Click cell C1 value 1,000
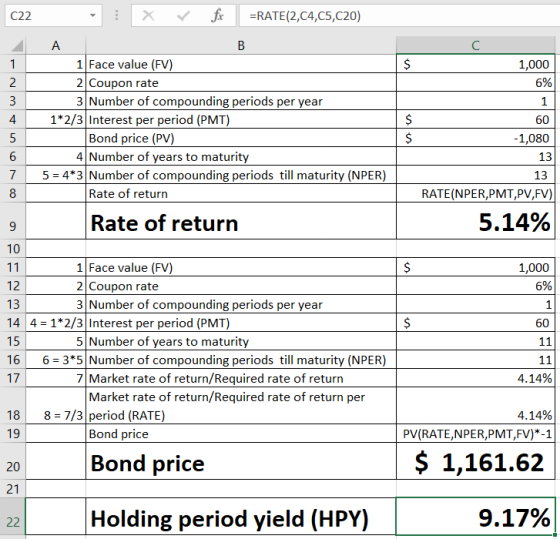Image resolution: width=560 pixels, height=539 pixels. pos(475,64)
